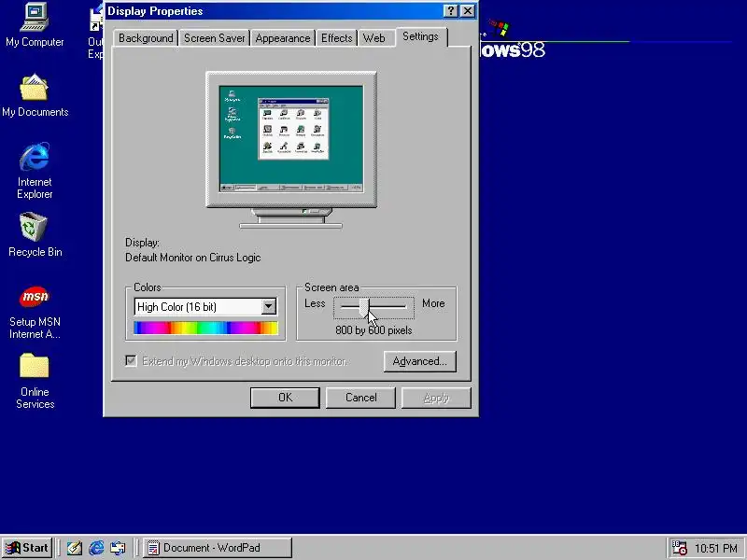Click the Task Scheduler tray icon
747x560 pixels.
679,548
